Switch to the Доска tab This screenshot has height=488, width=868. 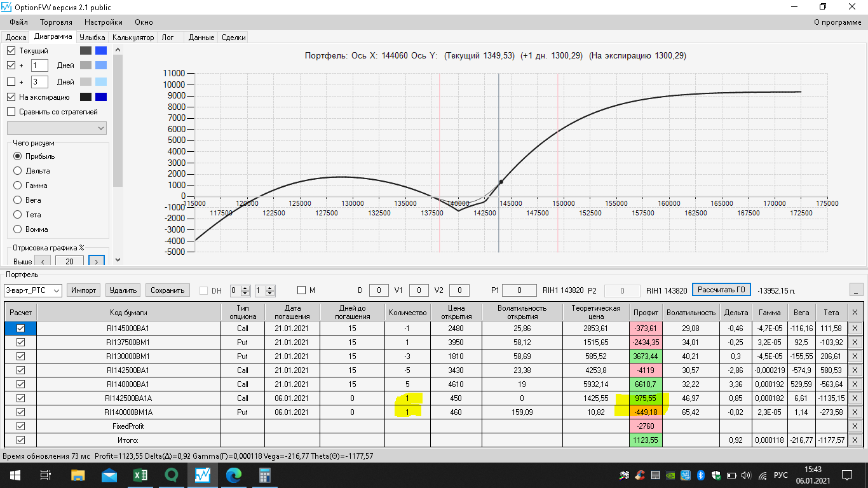click(x=16, y=37)
